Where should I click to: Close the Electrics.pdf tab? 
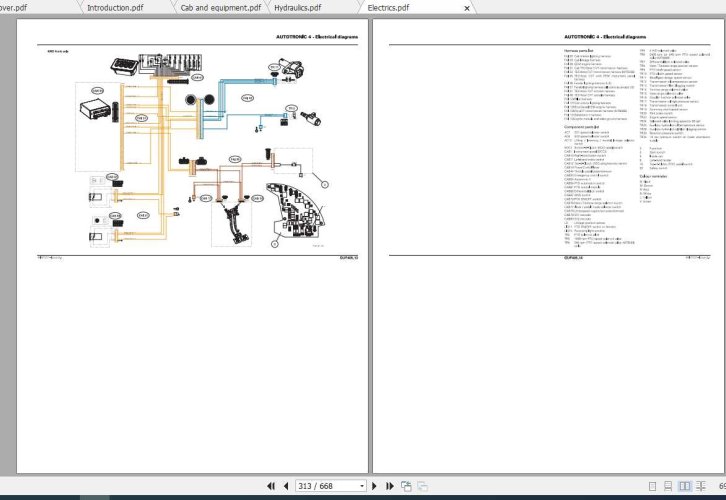[x=467, y=8]
